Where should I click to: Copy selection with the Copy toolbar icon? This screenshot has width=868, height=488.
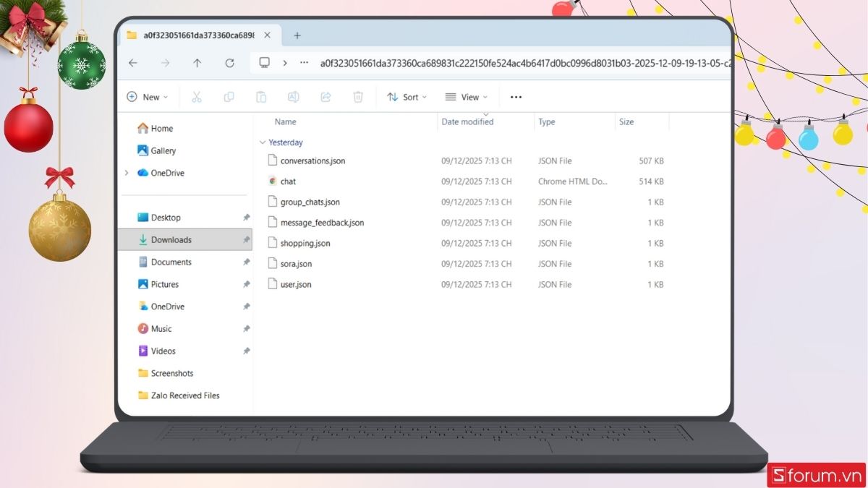[229, 96]
